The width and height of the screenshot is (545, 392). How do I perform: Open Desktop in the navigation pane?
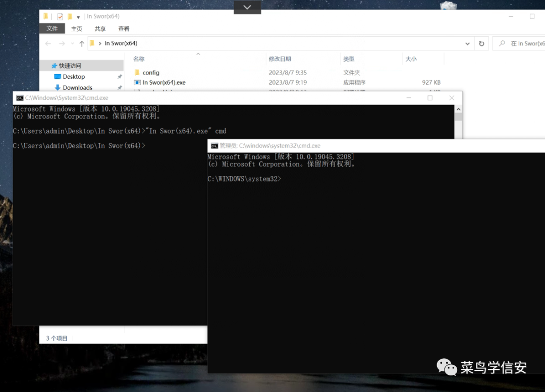[x=74, y=77]
